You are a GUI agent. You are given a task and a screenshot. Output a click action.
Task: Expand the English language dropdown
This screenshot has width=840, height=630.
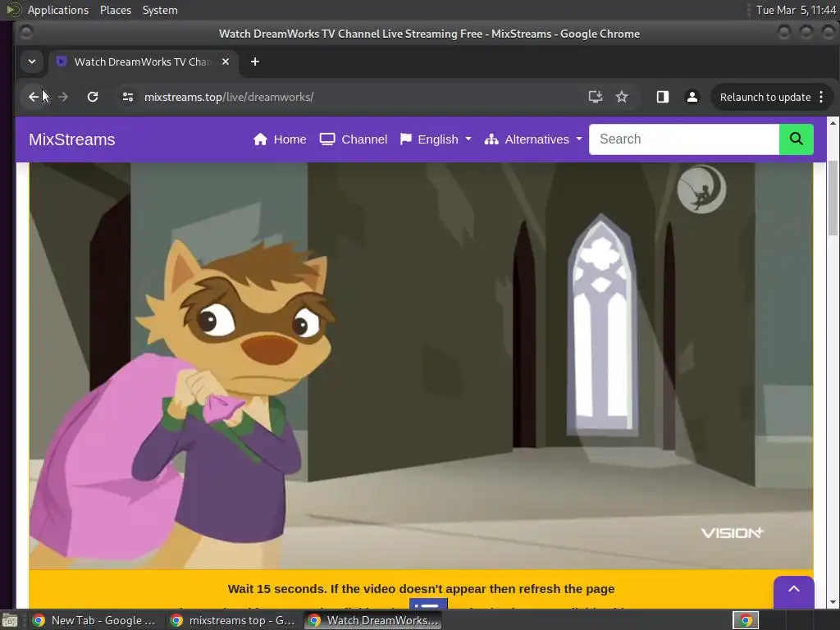tap(436, 139)
